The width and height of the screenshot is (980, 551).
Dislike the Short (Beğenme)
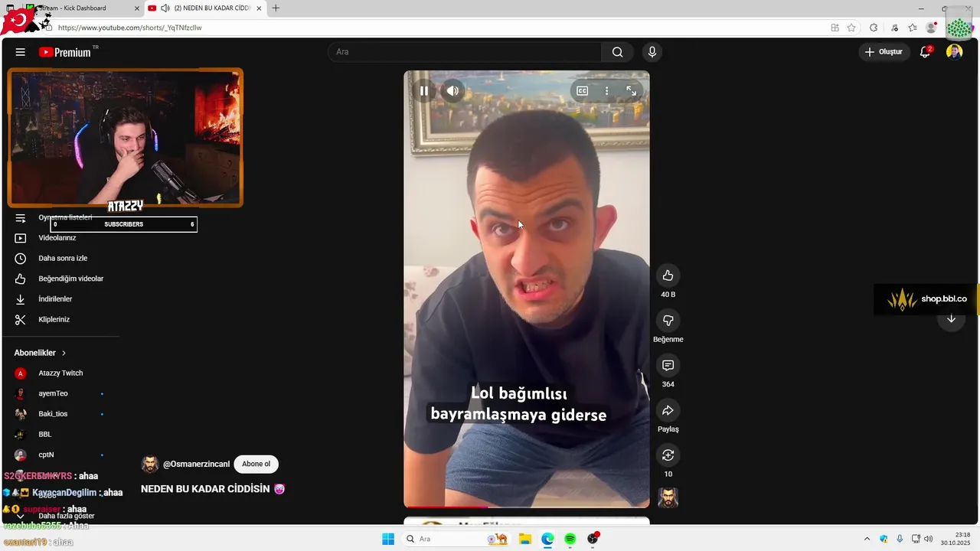pyautogui.click(x=668, y=321)
